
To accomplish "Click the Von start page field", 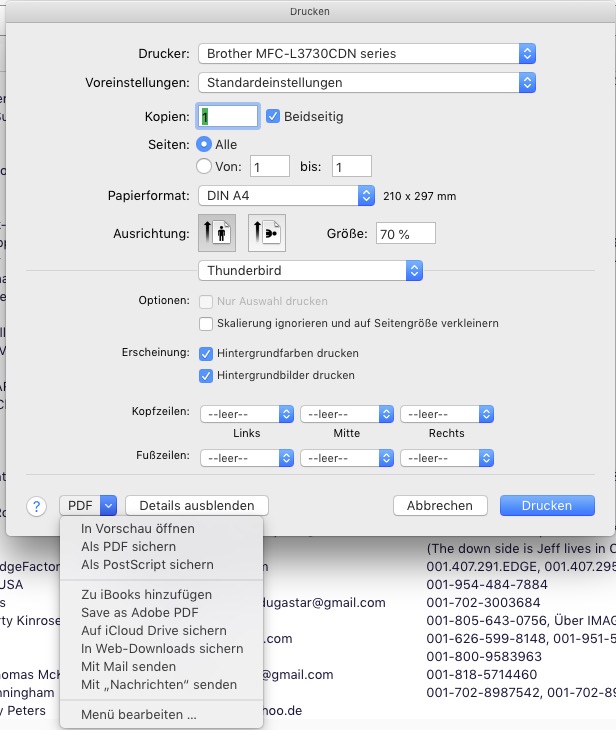I will click(x=270, y=166).
